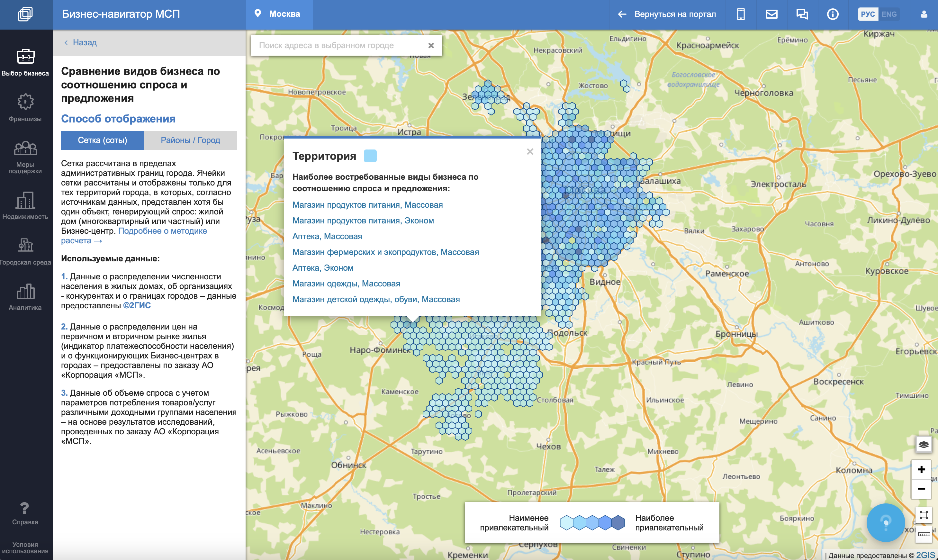This screenshot has width=938, height=560.
Task: Switch display to Районы / Город
Action: 190,140
